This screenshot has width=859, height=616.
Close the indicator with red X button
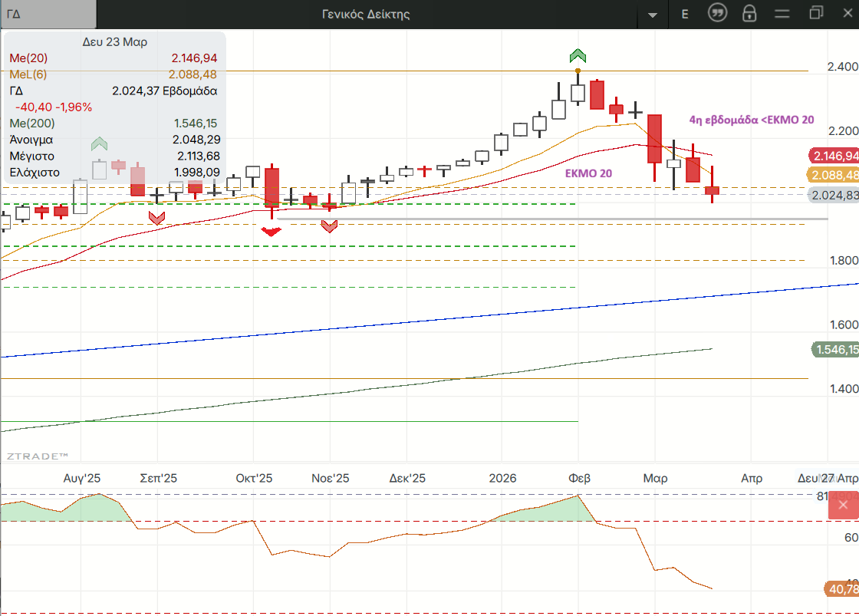(x=843, y=505)
